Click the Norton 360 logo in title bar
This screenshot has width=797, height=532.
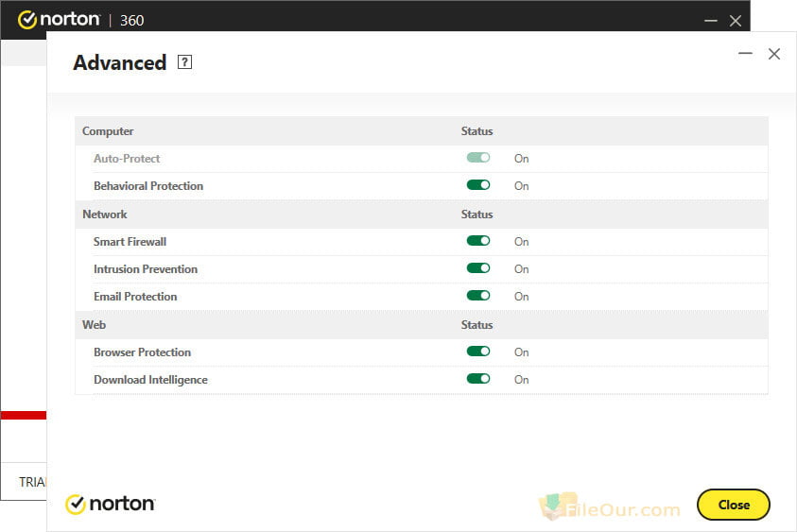[80, 19]
